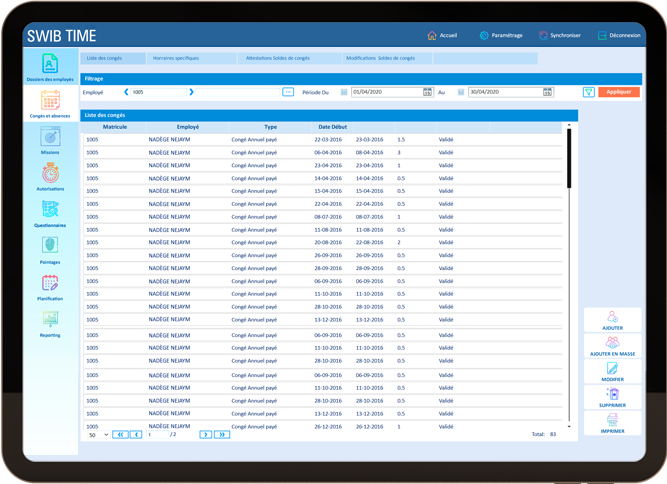Toggle the Au end date checkbox
The image size is (667, 484).
click(461, 92)
